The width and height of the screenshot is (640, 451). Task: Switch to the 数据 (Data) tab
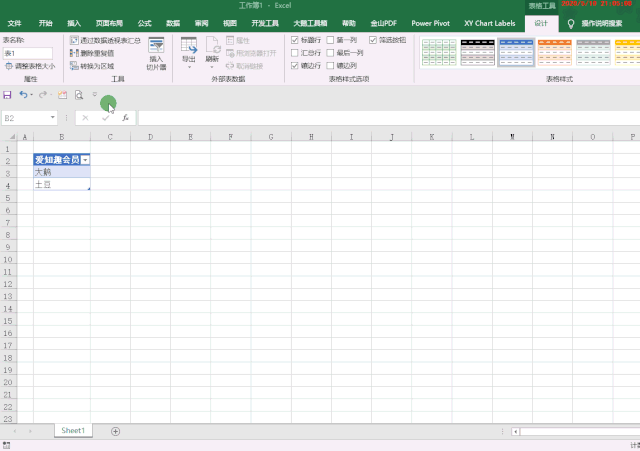click(x=173, y=23)
